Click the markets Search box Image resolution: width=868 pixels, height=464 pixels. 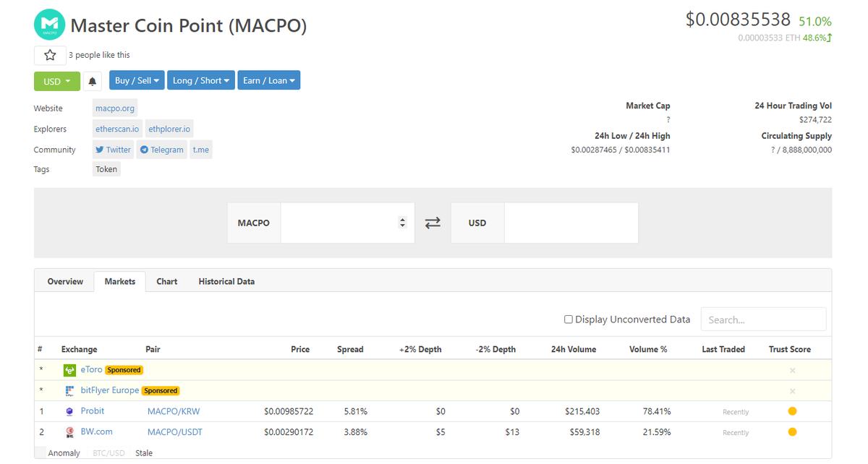[x=763, y=319]
